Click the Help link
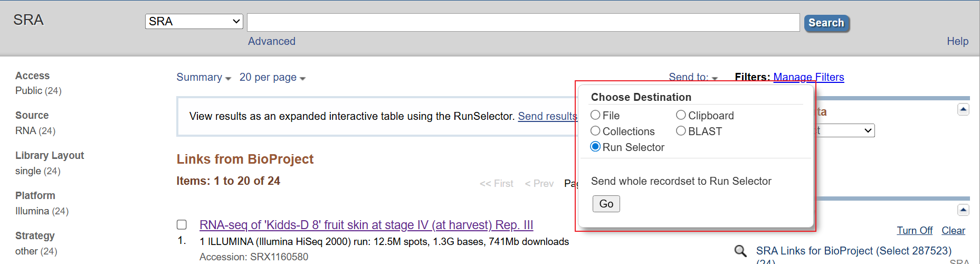Viewport: 980px width, 264px height. [x=957, y=41]
